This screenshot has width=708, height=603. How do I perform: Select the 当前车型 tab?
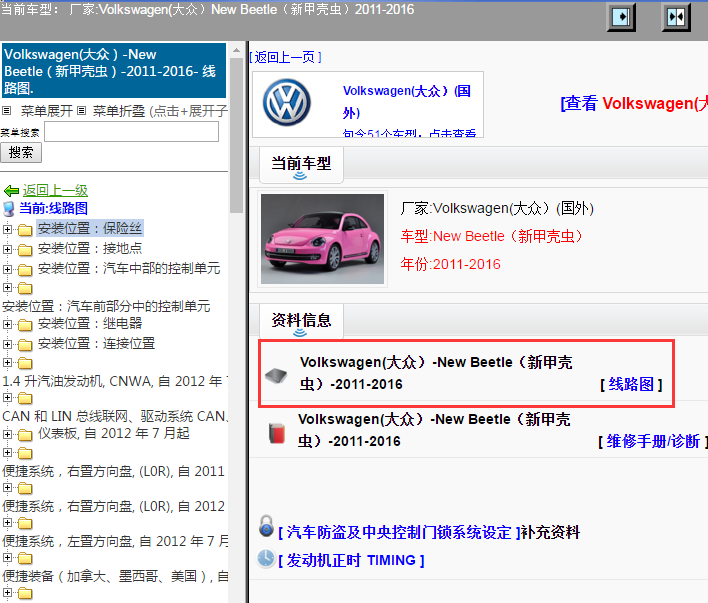[301, 164]
